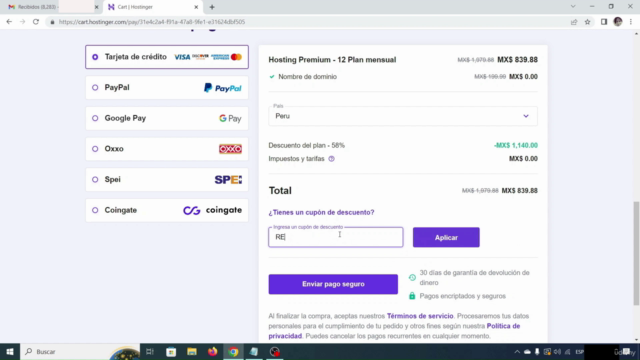Viewport: 640px width, 360px height.
Task: Click the address bar URL
Action: point(152,22)
